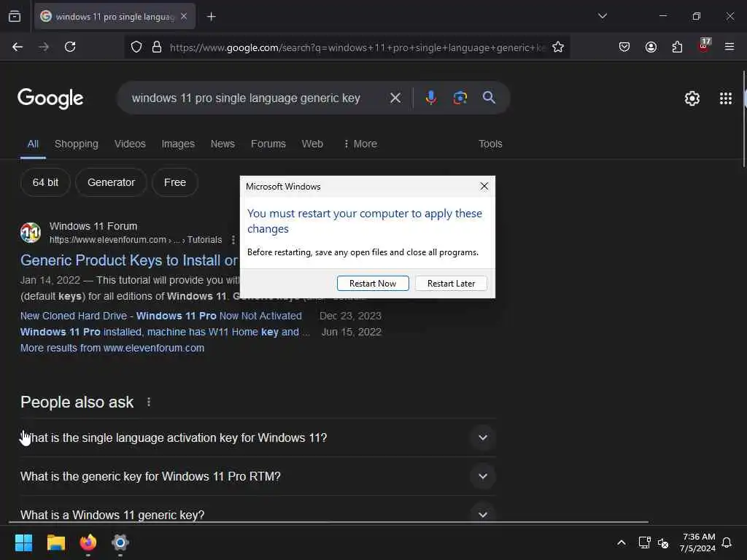This screenshot has width=747, height=560.
Task: Show hidden system tray icons
Action: 622,542
